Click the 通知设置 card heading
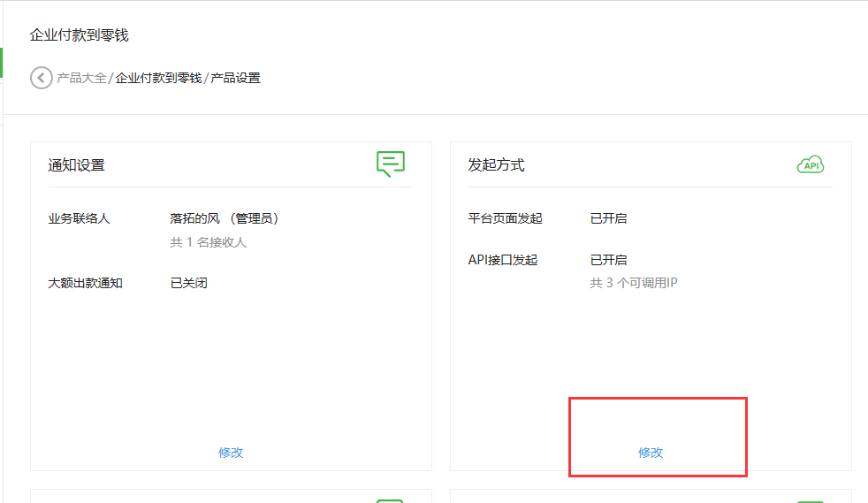 [76, 165]
